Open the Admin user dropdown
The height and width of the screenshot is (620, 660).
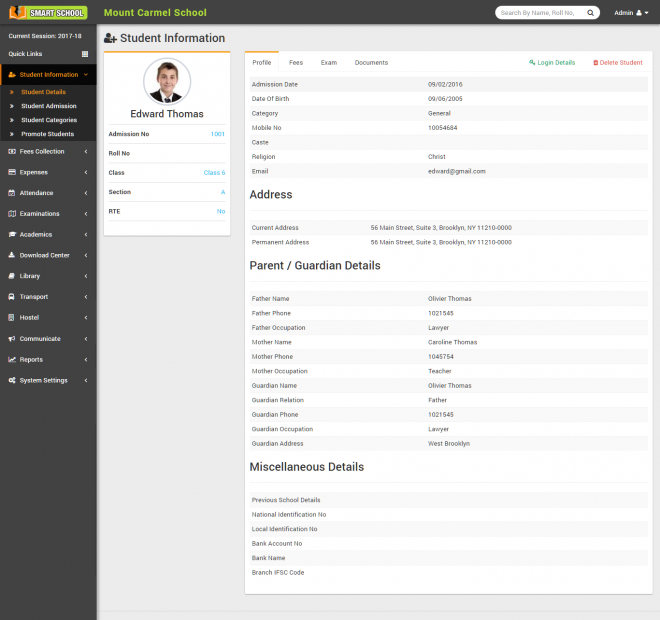click(631, 13)
